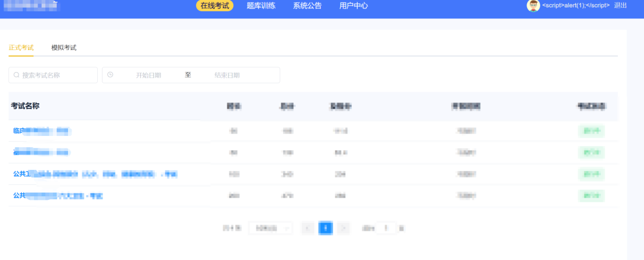Click the 考试名称 column header
This screenshot has height=260, width=644.
[x=25, y=106]
